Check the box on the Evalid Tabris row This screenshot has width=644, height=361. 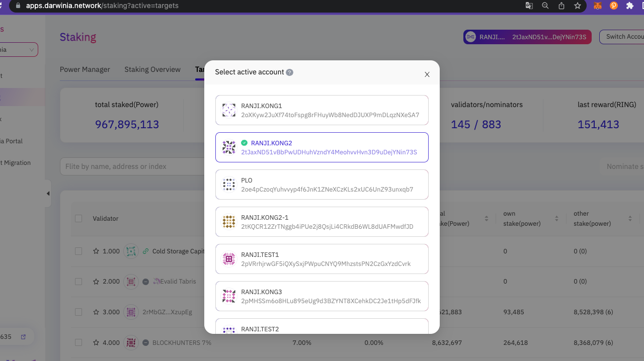click(x=78, y=282)
